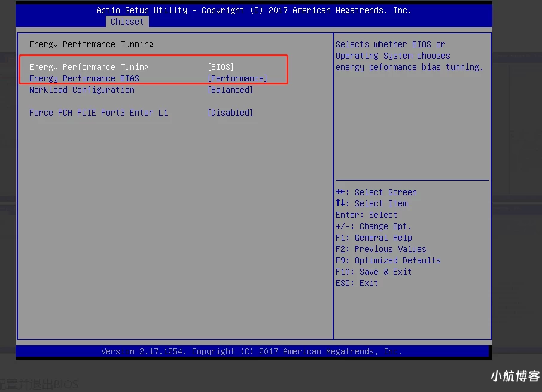
Task: Open the [Balanced] value for Workload Configuration
Action: [x=230, y=90]
